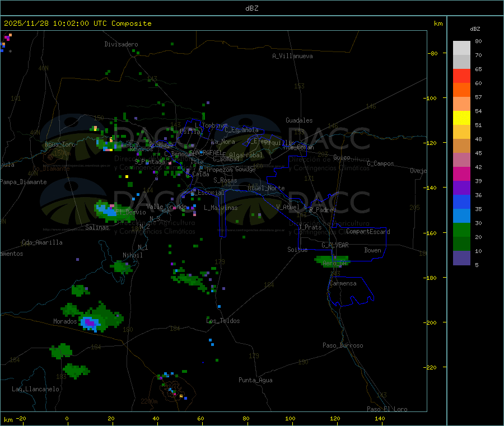Click the Atuel_Norte place label
This screenshot has height=426, width=504.
point(266,188)
